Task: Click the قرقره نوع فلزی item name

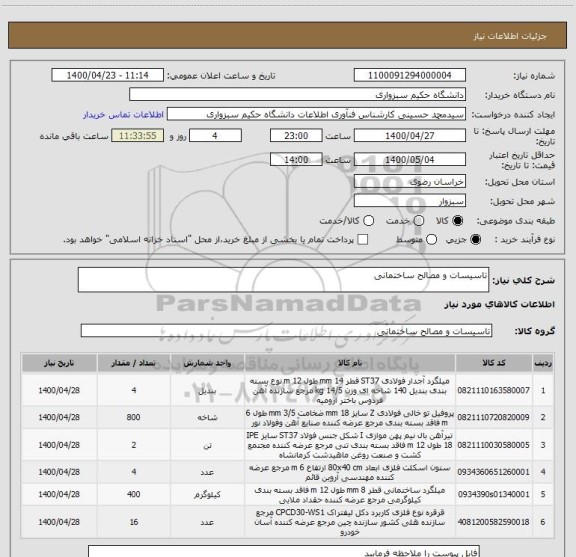Action: coord(350,522)
